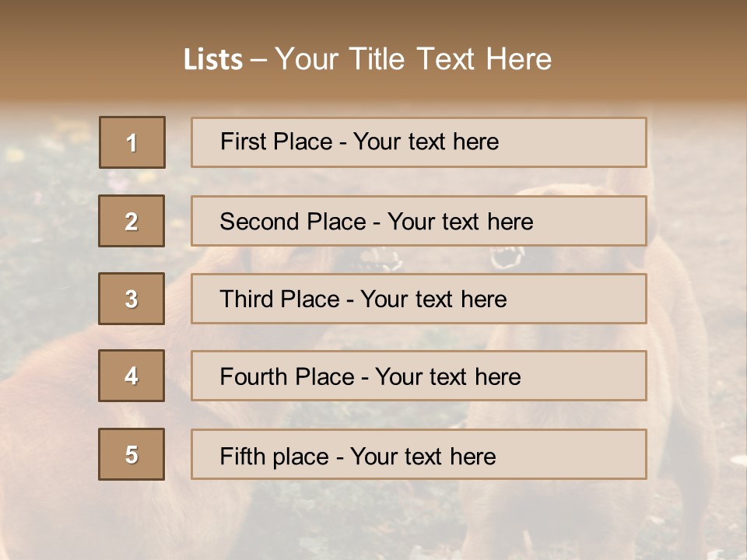Click "Your Title Text Here" in the heading
747x560 pixels.
tap(413, 59)
